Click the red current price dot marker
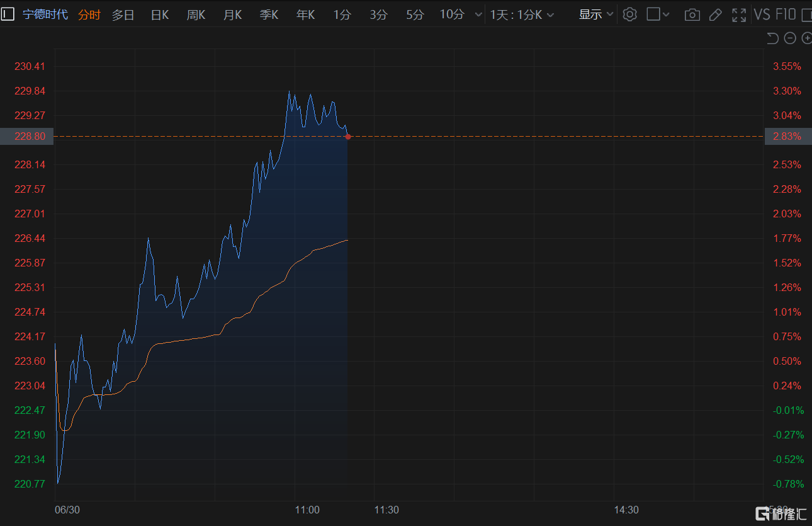 tap(348, 137)
